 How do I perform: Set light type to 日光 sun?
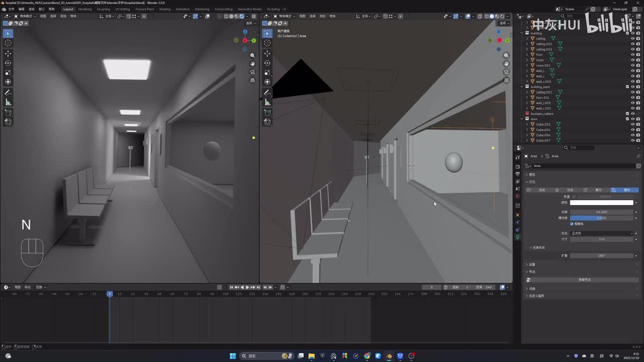tap(568, 190)
